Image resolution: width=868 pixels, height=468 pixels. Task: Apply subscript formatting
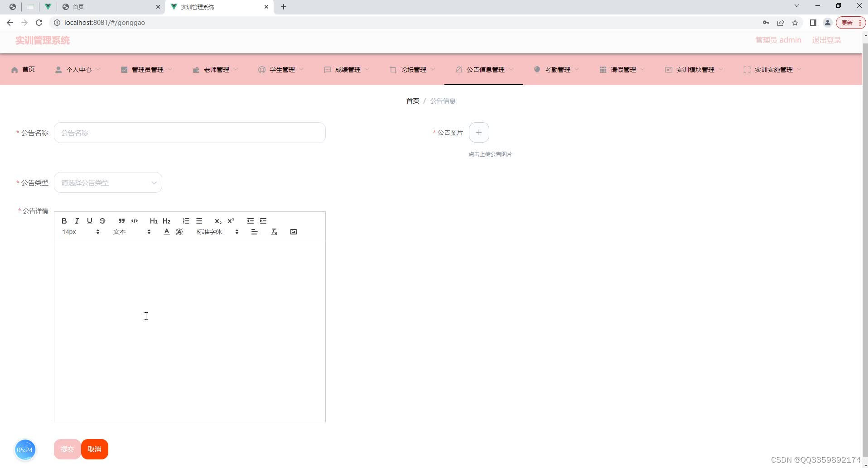(218, 221)
